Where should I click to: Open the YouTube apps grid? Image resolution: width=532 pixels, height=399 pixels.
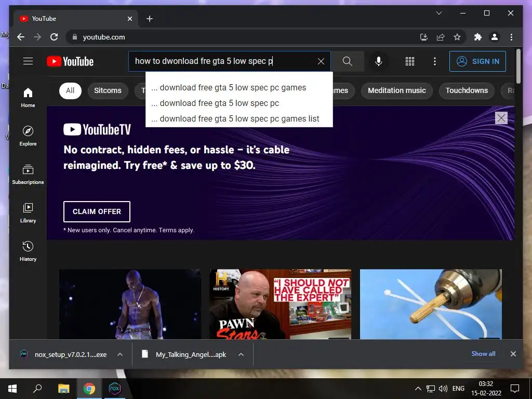(x=410, y=61)
